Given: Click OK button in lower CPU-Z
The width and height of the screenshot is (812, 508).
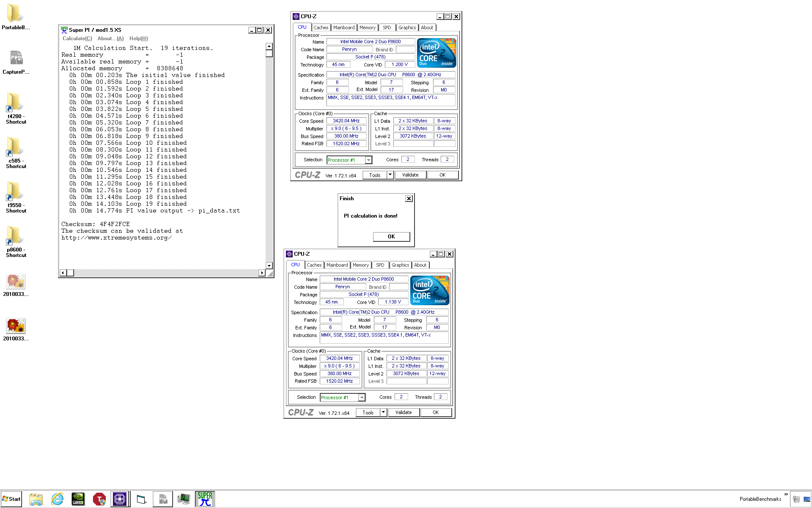Looking at the screenshot, I should point(436,412).
